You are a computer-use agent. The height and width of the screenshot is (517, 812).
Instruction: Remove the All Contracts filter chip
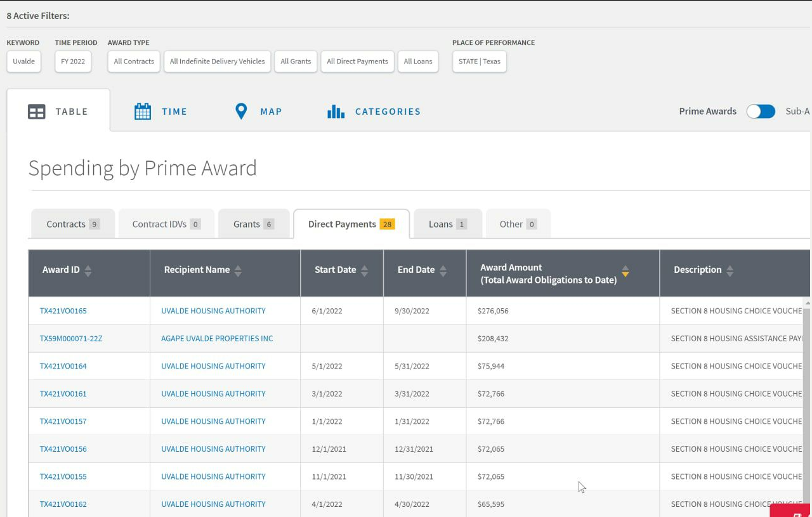(x=134, y=62)
